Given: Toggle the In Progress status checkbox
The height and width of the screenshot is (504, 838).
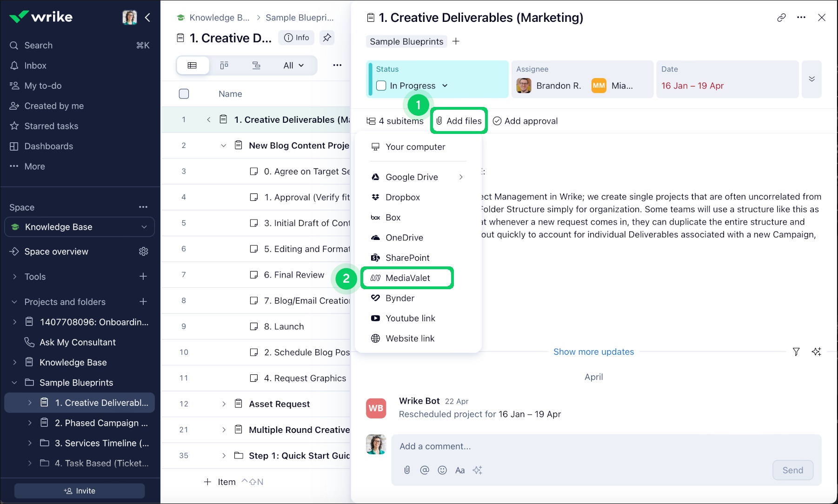Looking at the screenshot, I should coord(381,86).
